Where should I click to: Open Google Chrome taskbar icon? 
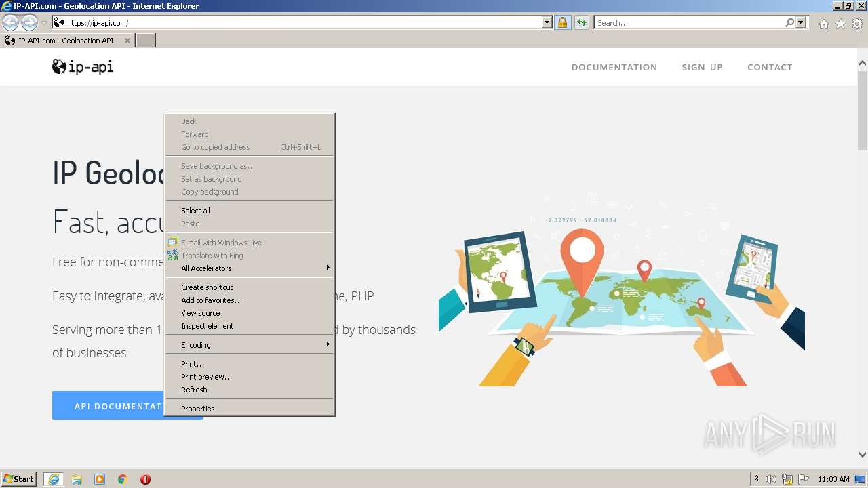coord(123,479)
